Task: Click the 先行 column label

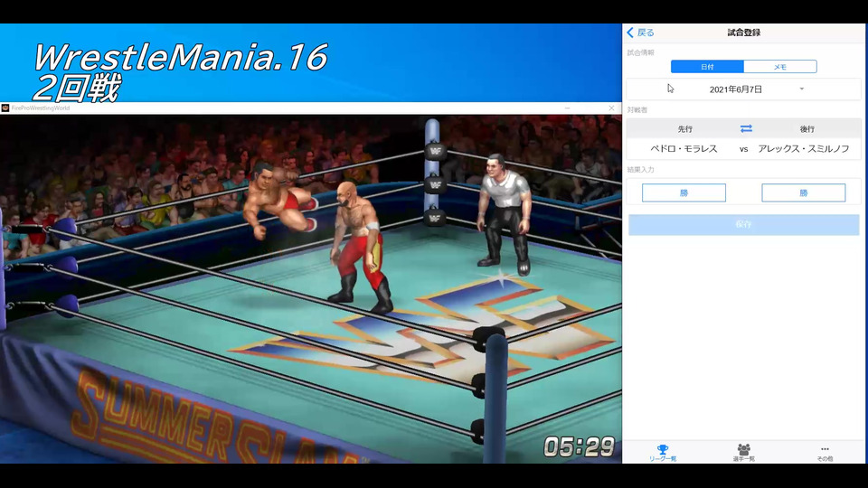Action: point(684,129)
